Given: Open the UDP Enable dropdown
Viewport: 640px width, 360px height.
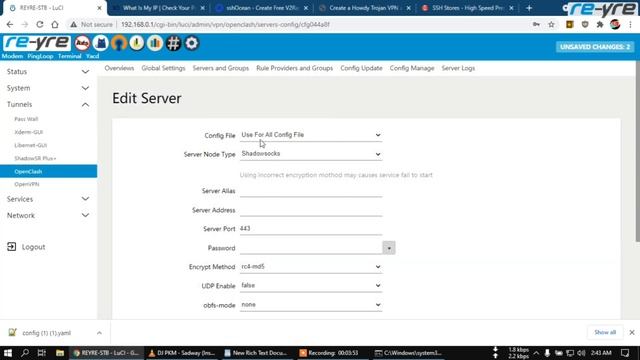Looking at the screenshot, I should [x=311, y=285].
